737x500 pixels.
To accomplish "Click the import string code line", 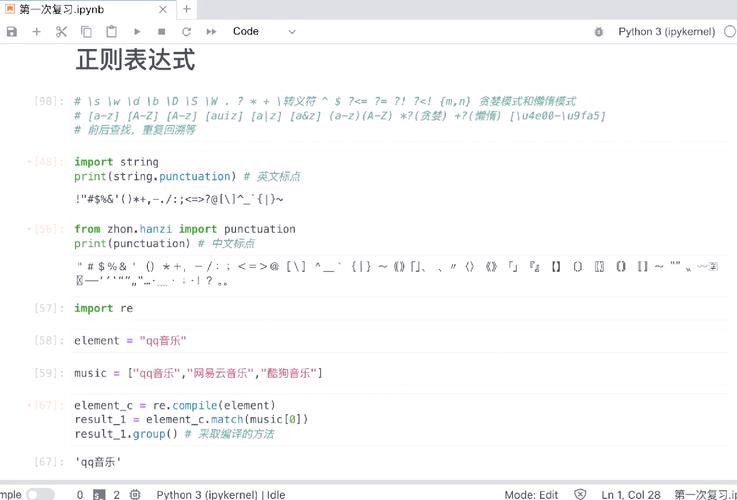I will click(x=116, y=162).
